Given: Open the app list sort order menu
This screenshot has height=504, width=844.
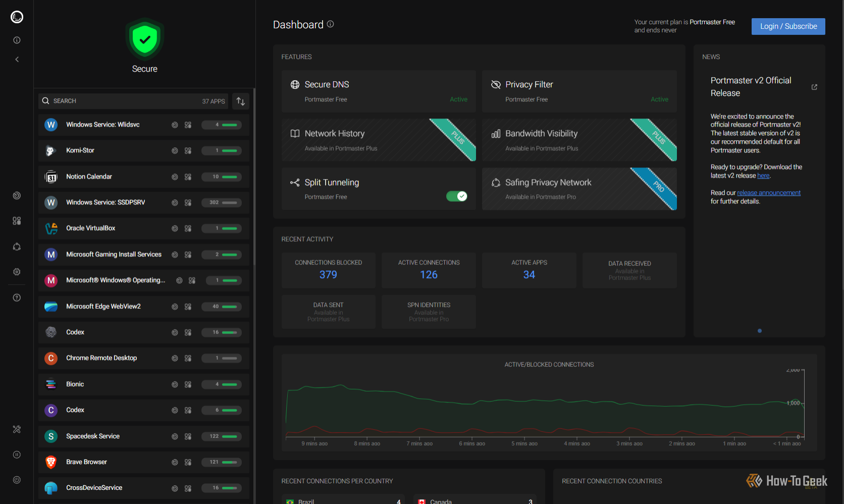Looking at the screenshot, I should coord(241,101).
